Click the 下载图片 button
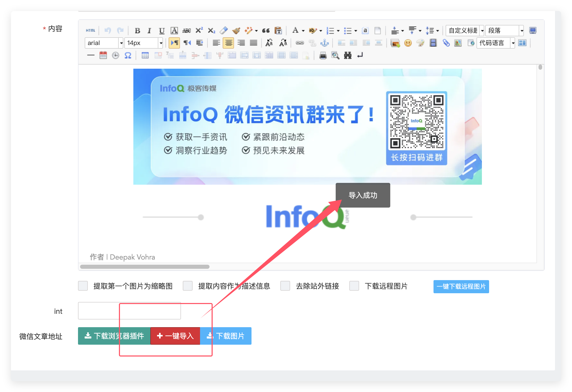The width and height of the screenshot is (572, 392). tap(226, 336)
